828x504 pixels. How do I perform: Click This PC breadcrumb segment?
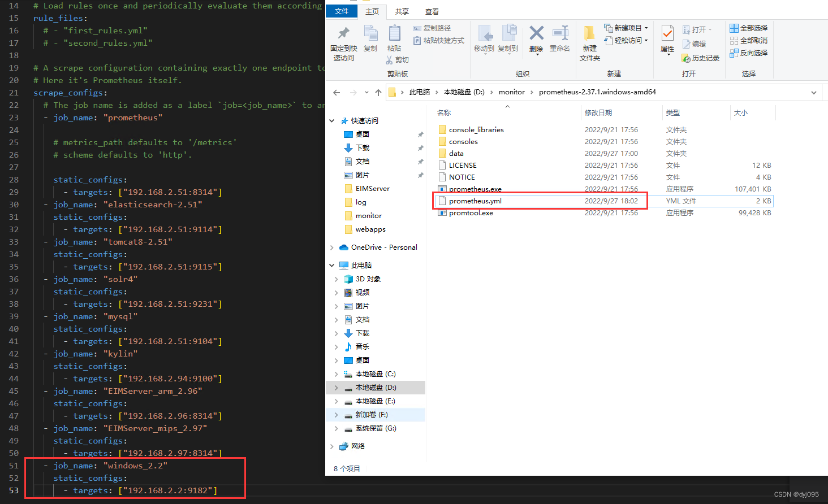420,92
